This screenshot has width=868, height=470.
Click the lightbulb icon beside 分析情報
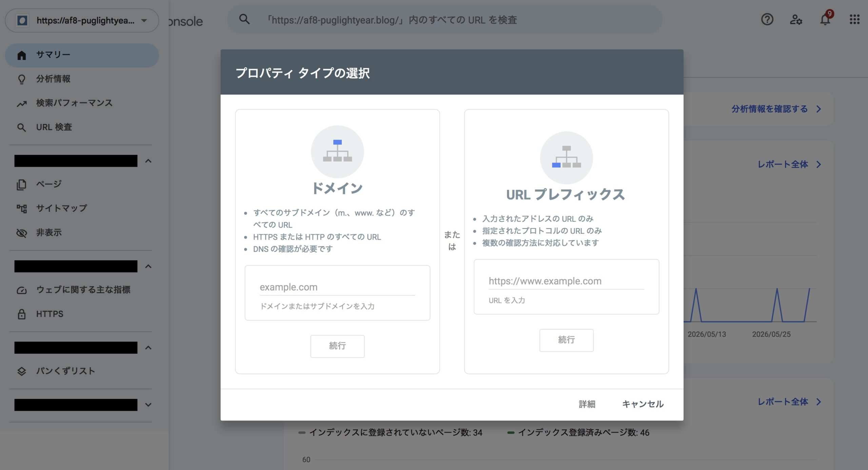(22, 79)
